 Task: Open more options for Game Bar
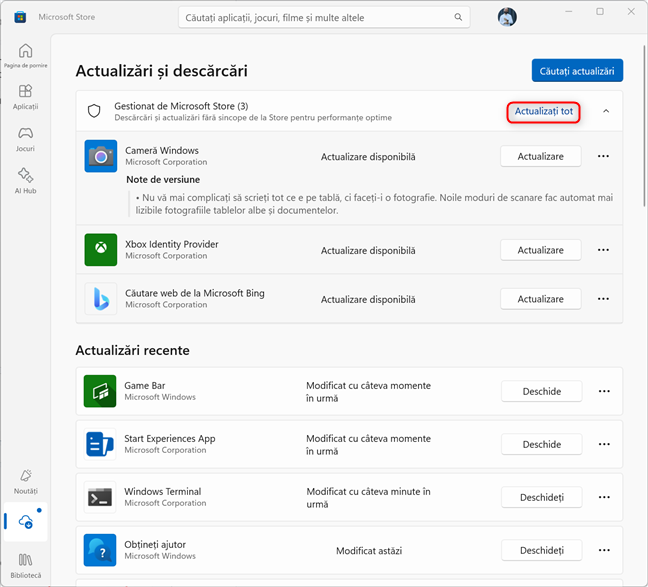pyautogui.click(x=603, y=391)
